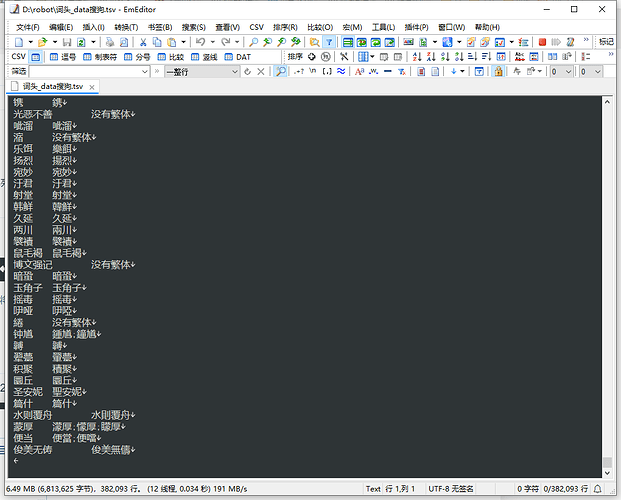The height and width of the screenshot is (500, 621).
Task: Expand the Paste options dropdown arrow
Action: (182, 42)
